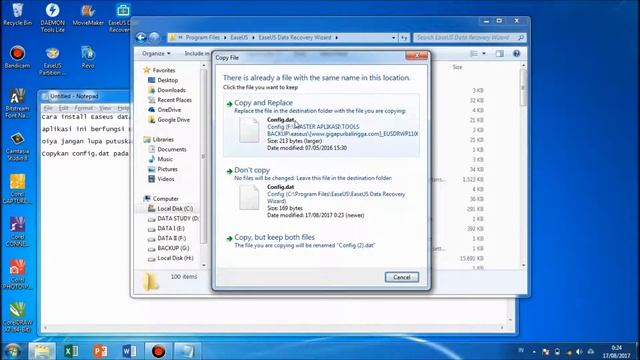Select OneDrive in navigation pane
This screenshot has width=640, height=360.
click(169, 110)
